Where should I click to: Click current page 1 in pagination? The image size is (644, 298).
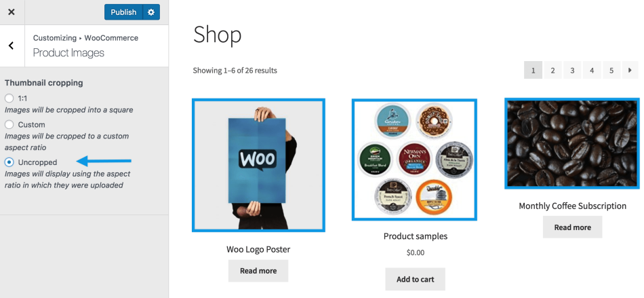pyautogui.click(x=533, y=71)
